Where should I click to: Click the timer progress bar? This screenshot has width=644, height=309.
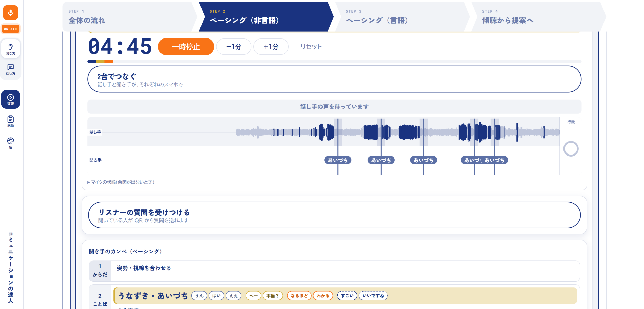(x=334, y=61)
